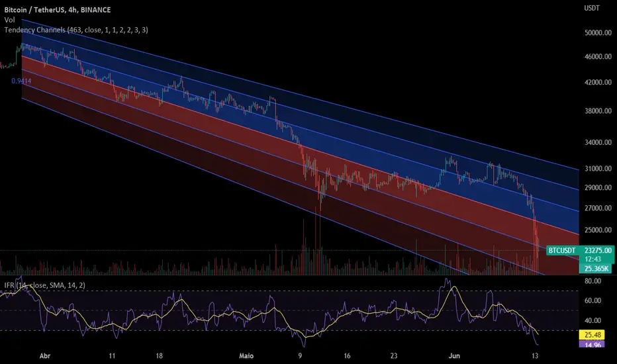The width and height of the screenshot is (617, 364).
Task: Click the 31000.00 price axis label
Action: coord(598,168)
